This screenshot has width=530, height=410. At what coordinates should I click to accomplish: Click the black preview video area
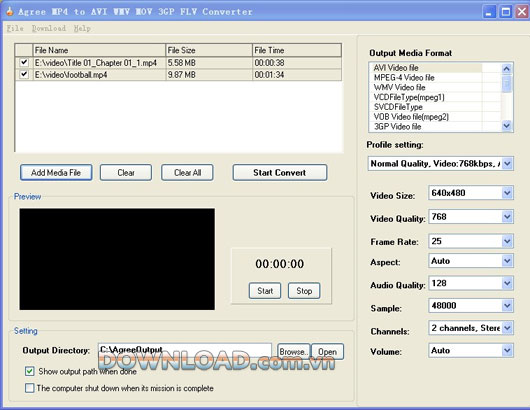pyautogui.click(x=117, y=259)
